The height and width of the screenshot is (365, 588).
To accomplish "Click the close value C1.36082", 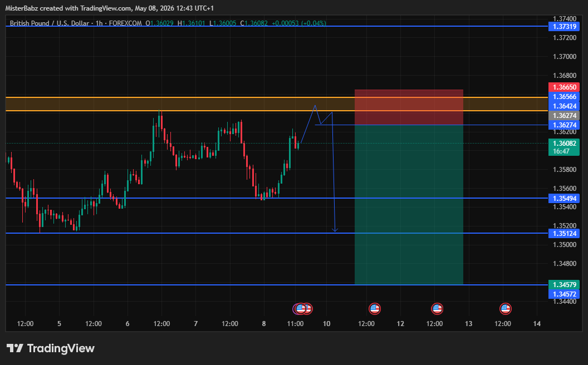I will (x=254, y=23).
